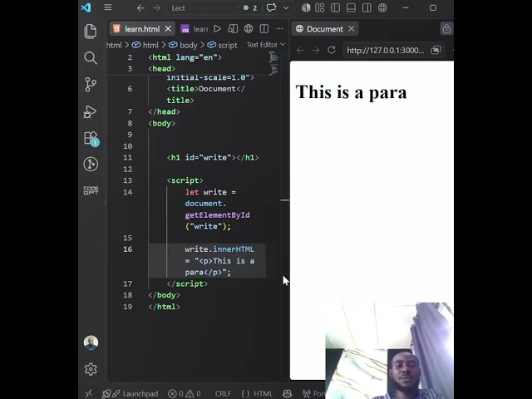Open More Actions ellipsis in editor toolbar
This screenshot has width=532, height=399.
[x=279, y=29]
